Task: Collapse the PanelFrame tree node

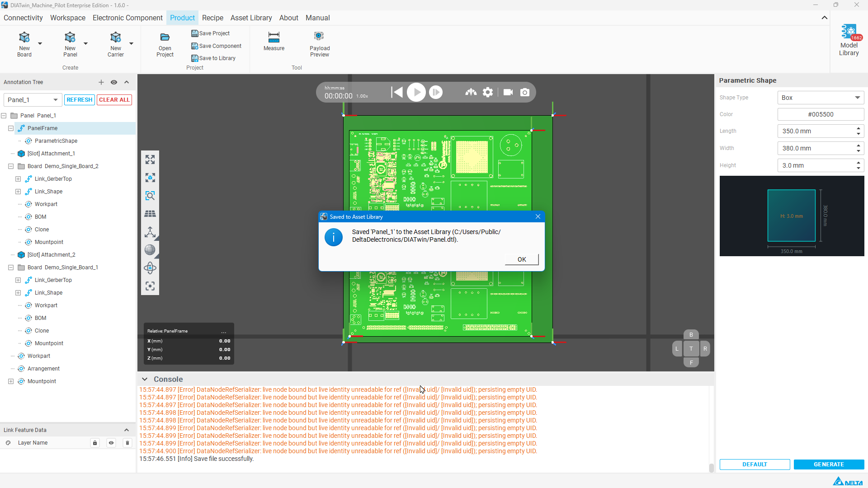Action: tap(11, 128)
